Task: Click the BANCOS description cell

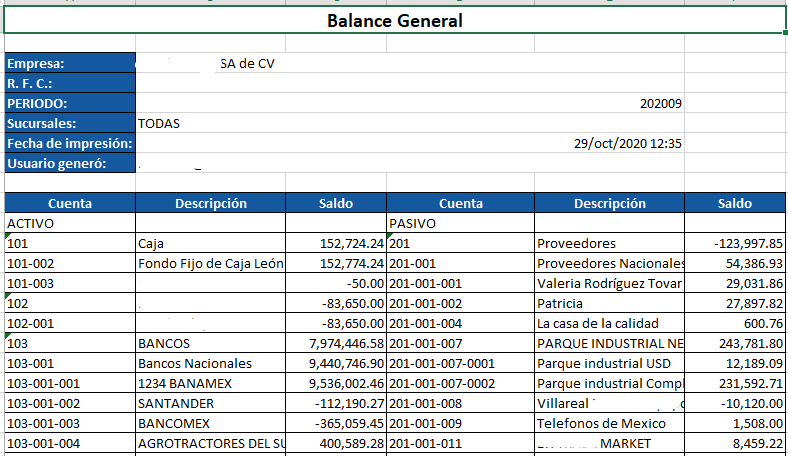Action: 211,343
